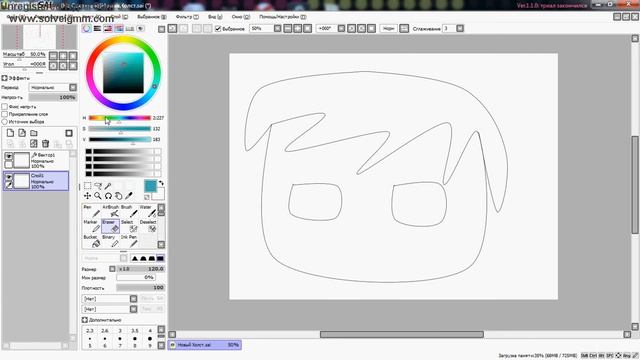Select the Binary pen tool
640x360 pixels.
click(110, 241)
